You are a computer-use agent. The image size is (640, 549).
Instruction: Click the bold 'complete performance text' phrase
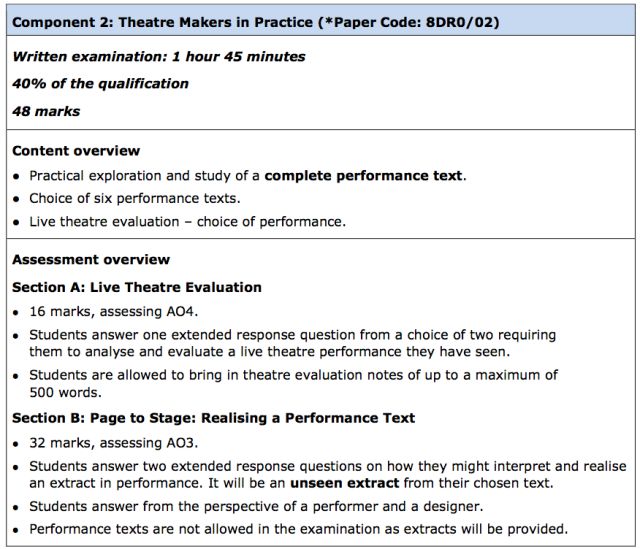(363, 176)
